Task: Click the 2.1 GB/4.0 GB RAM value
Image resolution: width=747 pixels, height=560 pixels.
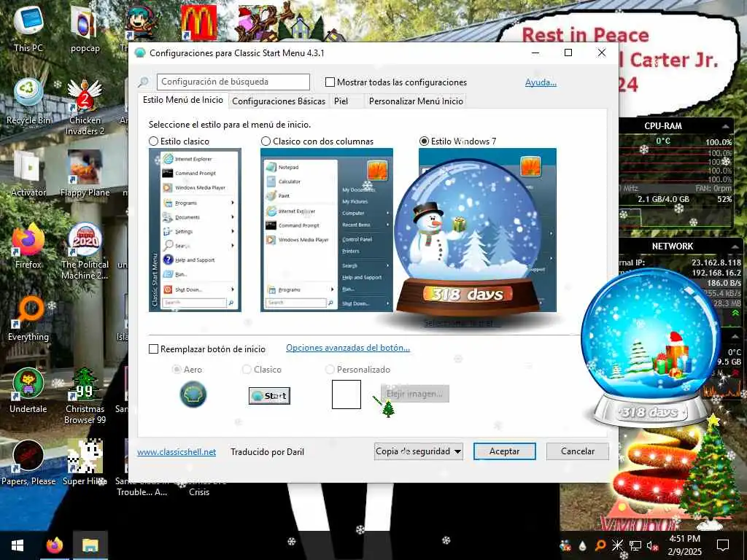Action: point(663,199)
